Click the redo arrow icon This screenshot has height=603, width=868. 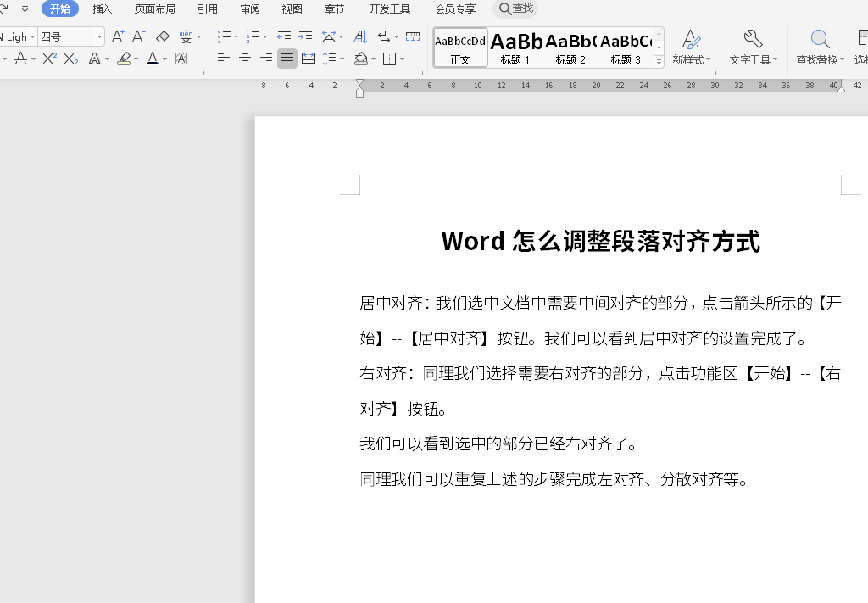pos(4,8)
